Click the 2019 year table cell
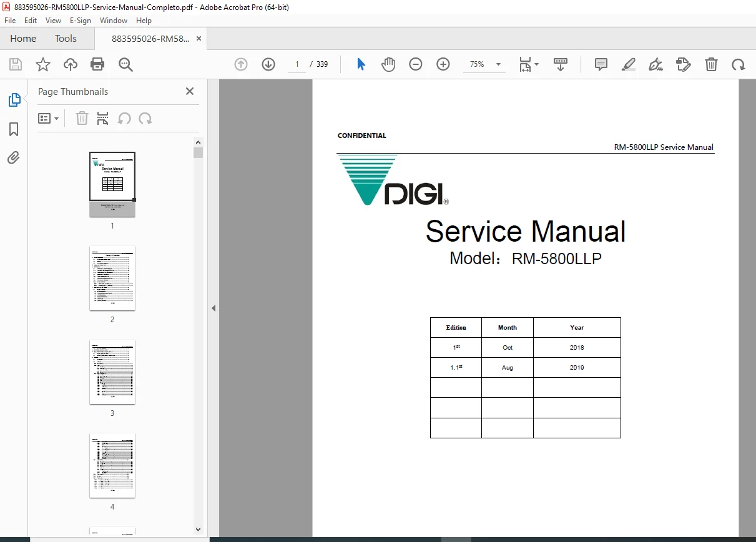The width and height of the screenshot is (756, 542). [x=577, y=368]
